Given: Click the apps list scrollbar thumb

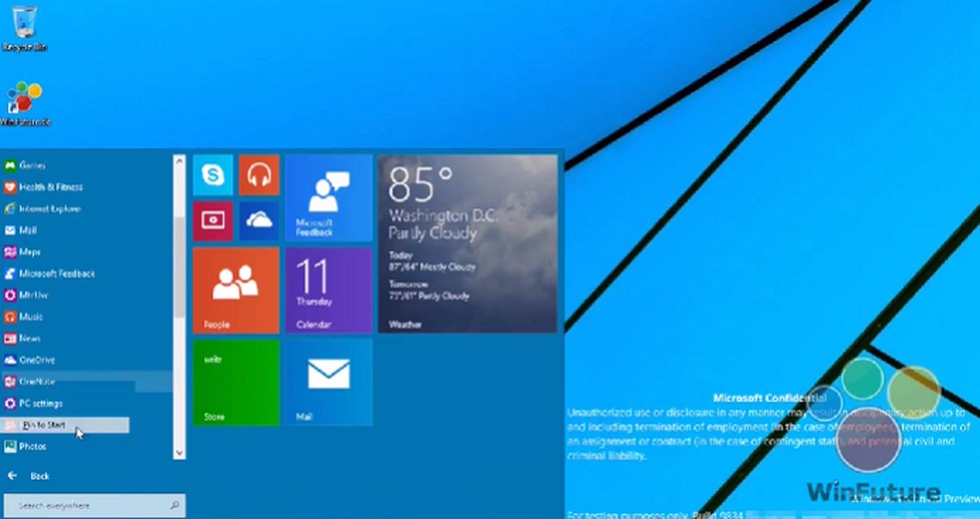Looking at the screenshot, I should click(179, 267).
